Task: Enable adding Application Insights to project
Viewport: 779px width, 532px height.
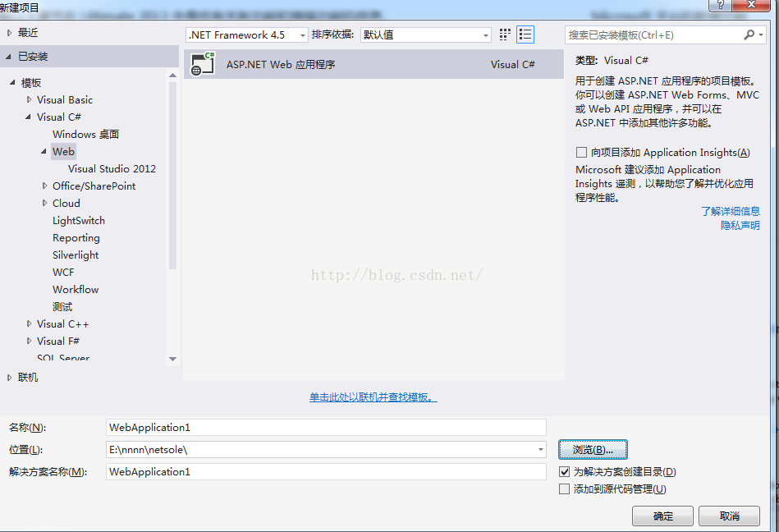Action: 581,152
